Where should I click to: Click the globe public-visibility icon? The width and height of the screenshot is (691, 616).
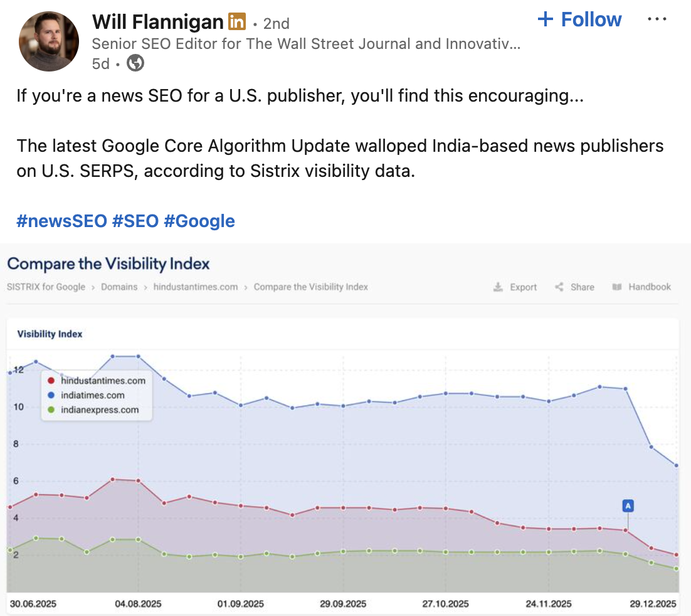tap(134, 63)
